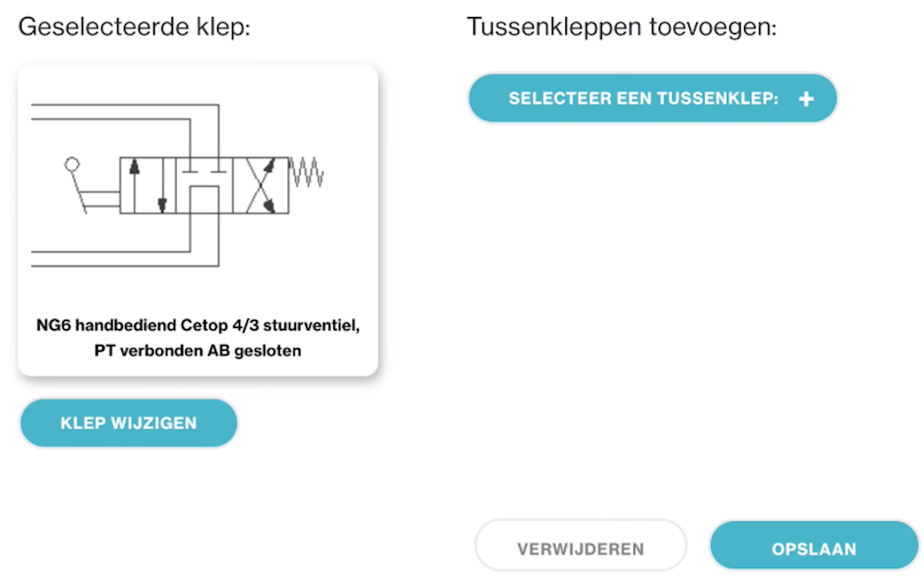Click the upward arrow in the left valve box
Screen dimensions: 924x578
134,185
